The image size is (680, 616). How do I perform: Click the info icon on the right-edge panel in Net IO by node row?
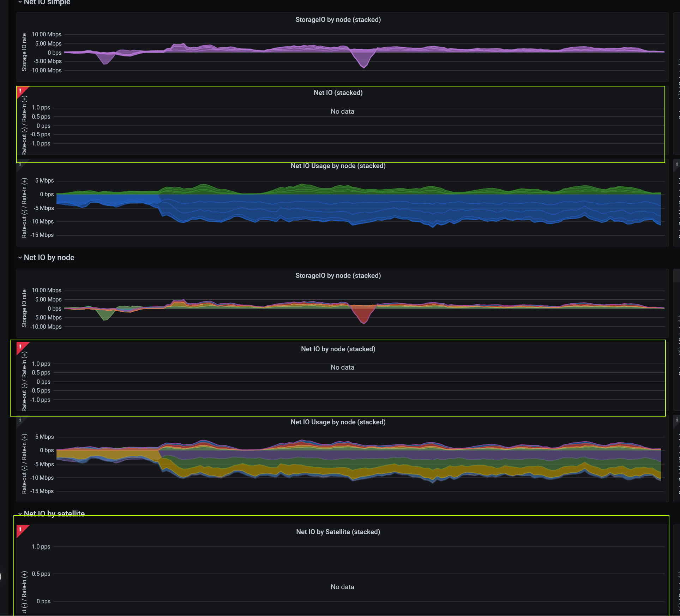coord(677,420)
